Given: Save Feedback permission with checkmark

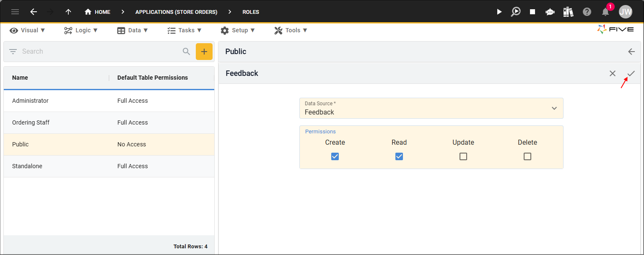Looking at the screenshot, I should [x=631, y=73].
